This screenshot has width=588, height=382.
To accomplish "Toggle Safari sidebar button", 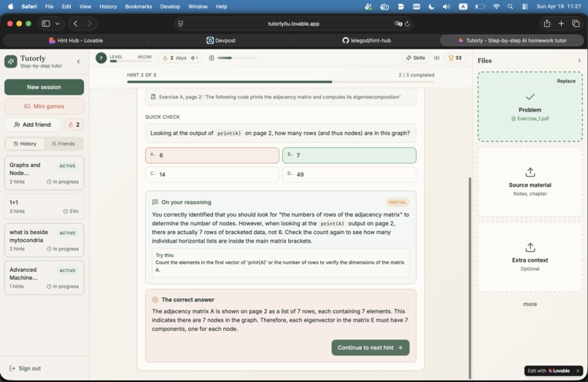I will tap(46, 23).
